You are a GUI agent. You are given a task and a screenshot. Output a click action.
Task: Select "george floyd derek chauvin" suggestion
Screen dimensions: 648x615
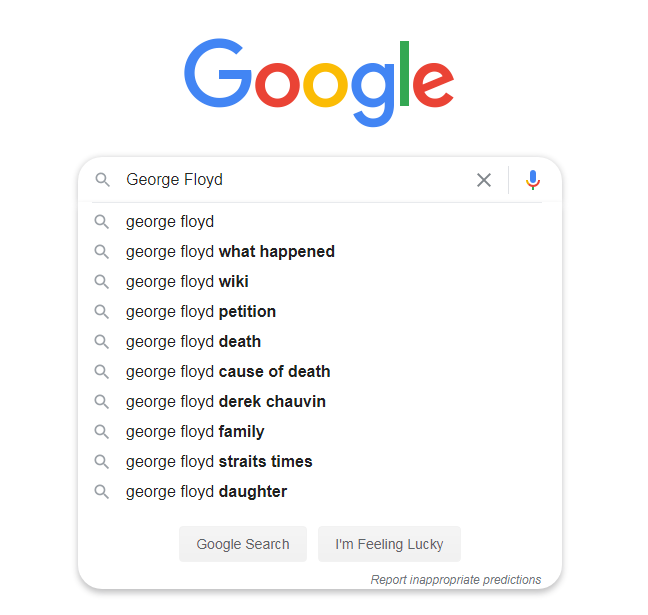pos(226,402)
